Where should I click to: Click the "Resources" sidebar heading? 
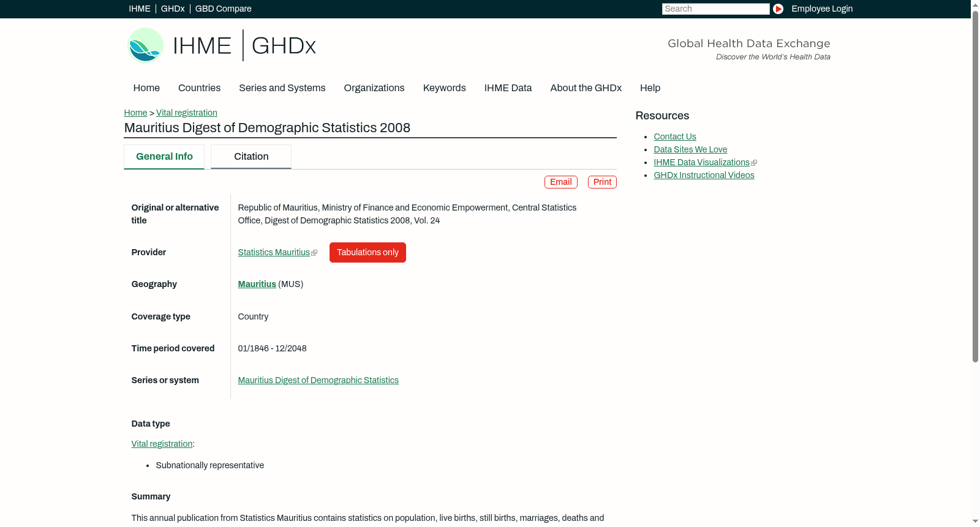pos(662,116)
